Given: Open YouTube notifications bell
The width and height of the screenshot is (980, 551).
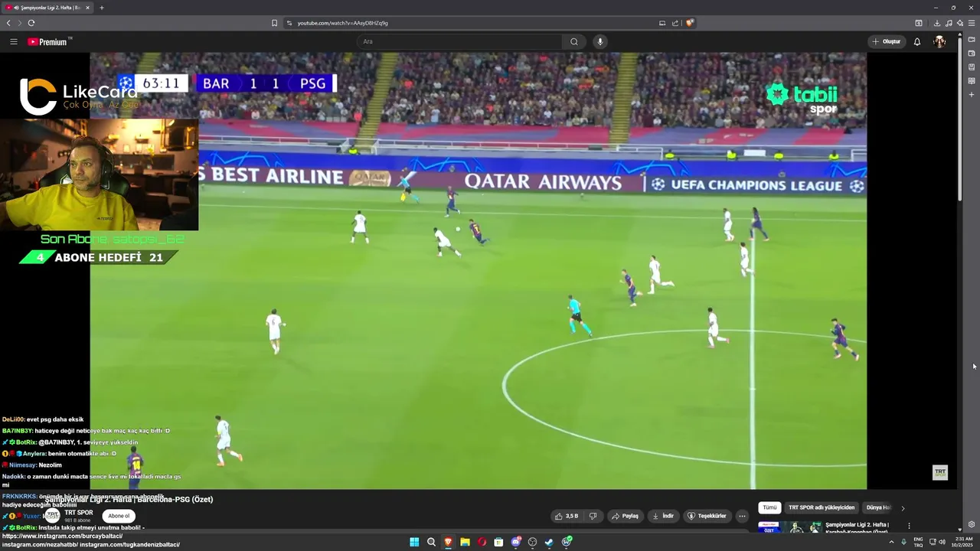Looking at the screenshot, I should 917,41.
